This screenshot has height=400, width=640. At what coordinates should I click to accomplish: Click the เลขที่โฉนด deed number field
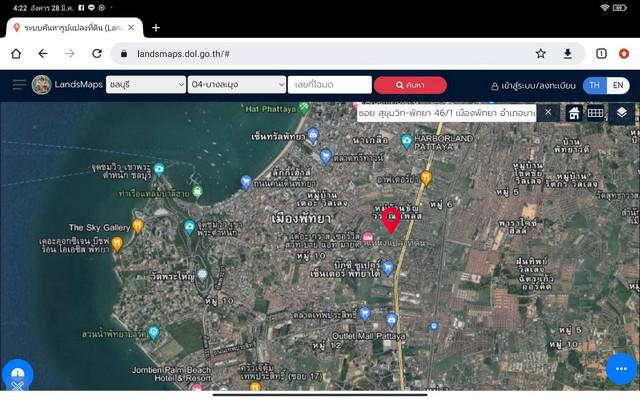tap(329, 85)
